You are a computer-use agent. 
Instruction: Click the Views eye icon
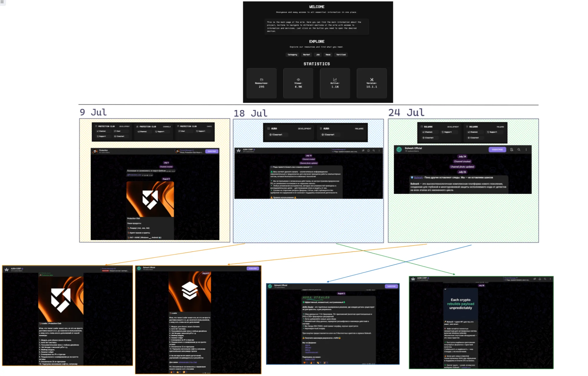coord(298,80)
